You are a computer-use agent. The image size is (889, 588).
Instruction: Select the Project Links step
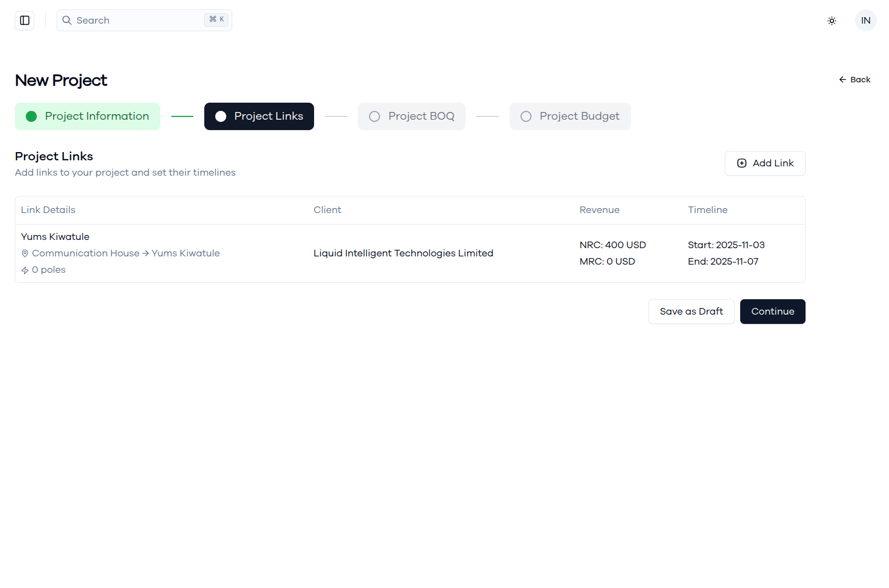[x=259, y=116]
